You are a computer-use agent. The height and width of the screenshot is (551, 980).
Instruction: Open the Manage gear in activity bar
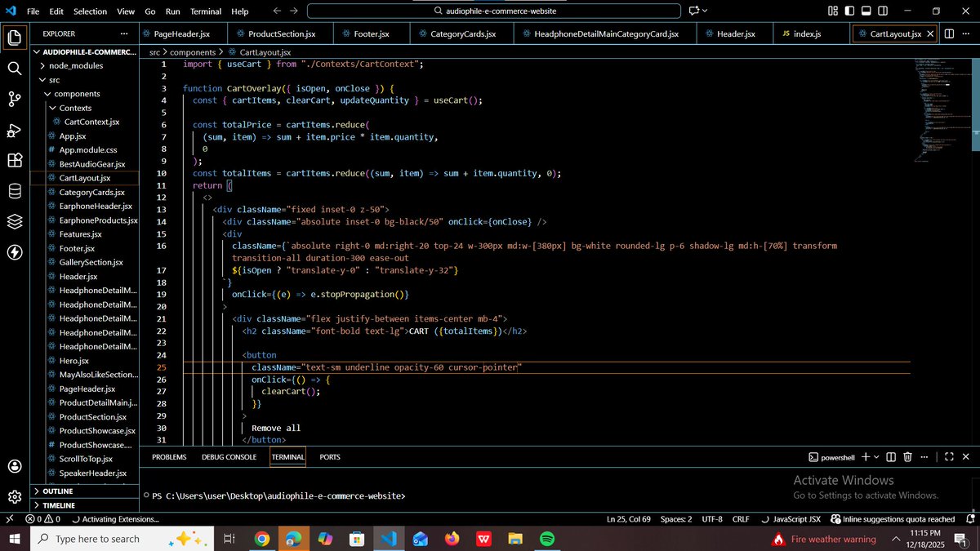point(14,496)
